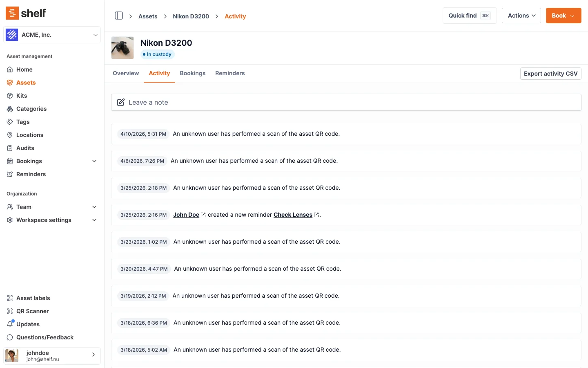Open the Actions dropdown
The image size is (588, 368).
(x=521, y=16)
